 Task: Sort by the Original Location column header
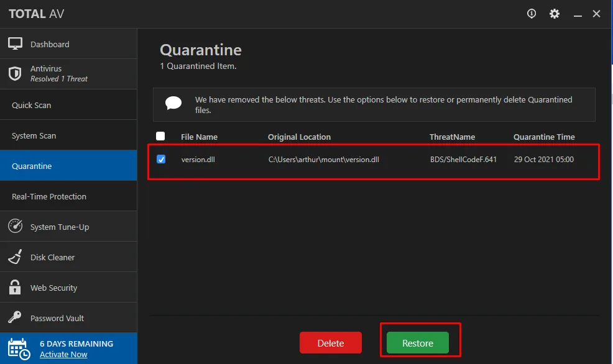tap(299, 137)
